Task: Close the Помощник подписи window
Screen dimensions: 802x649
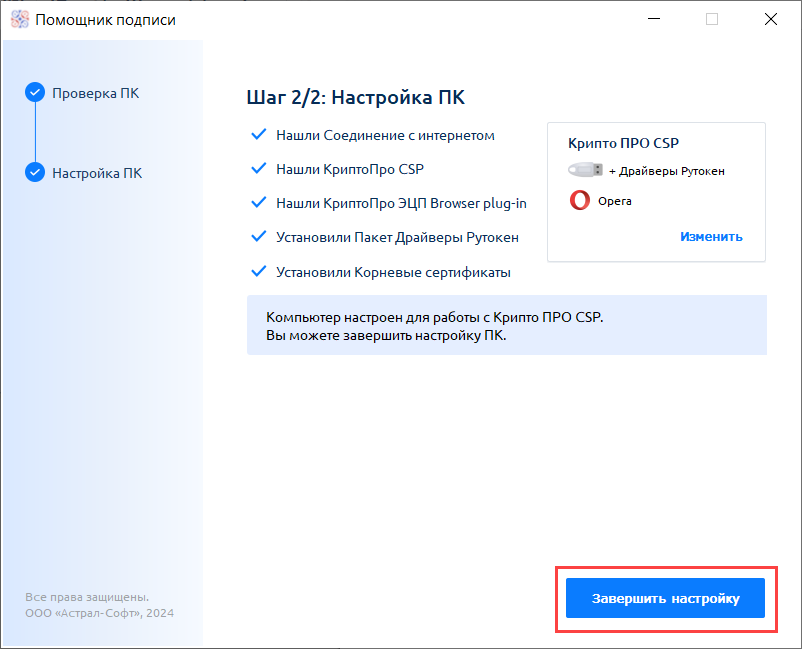Action: click(771, 19)
